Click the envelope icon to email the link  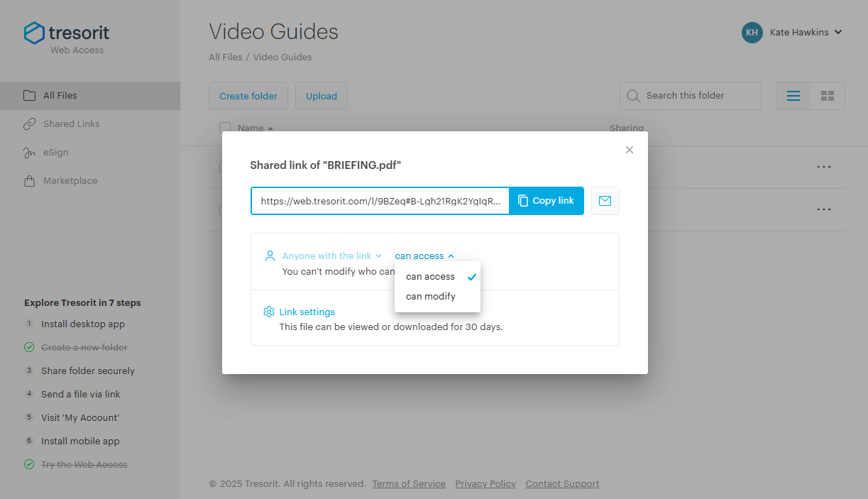point(605,201)
